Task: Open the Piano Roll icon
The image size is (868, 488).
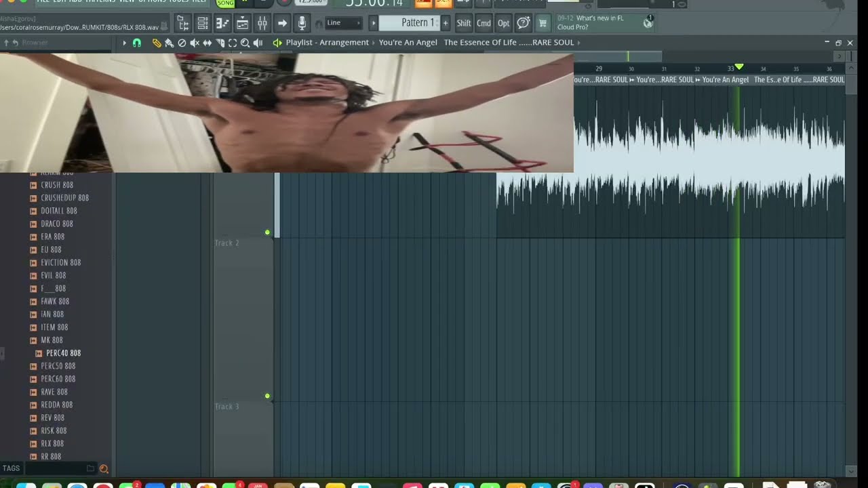Action: (x=222, y=24)
